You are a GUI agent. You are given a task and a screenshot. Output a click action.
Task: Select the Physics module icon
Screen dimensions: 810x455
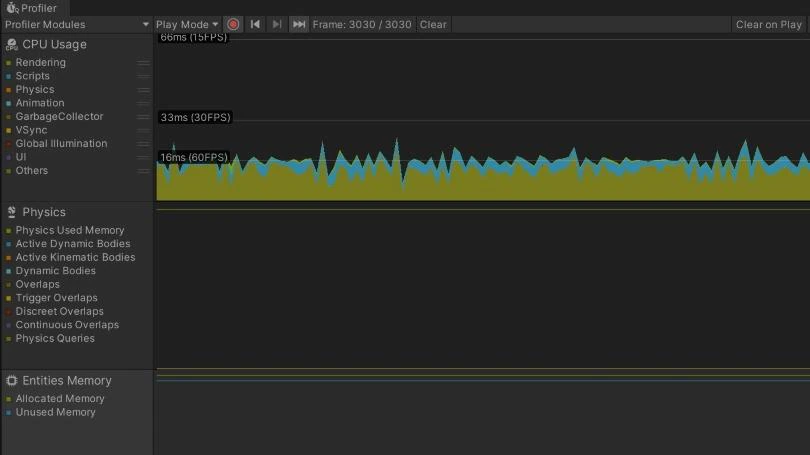coord(12,212)
